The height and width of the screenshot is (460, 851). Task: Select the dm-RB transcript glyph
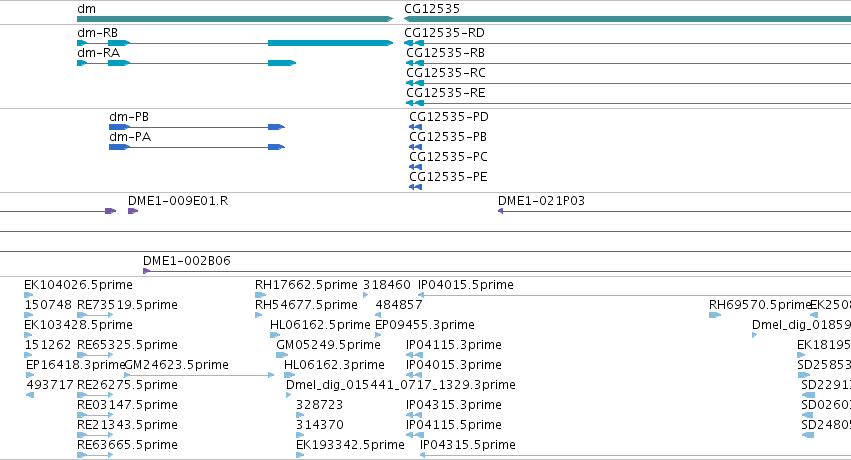coord(235,43)
